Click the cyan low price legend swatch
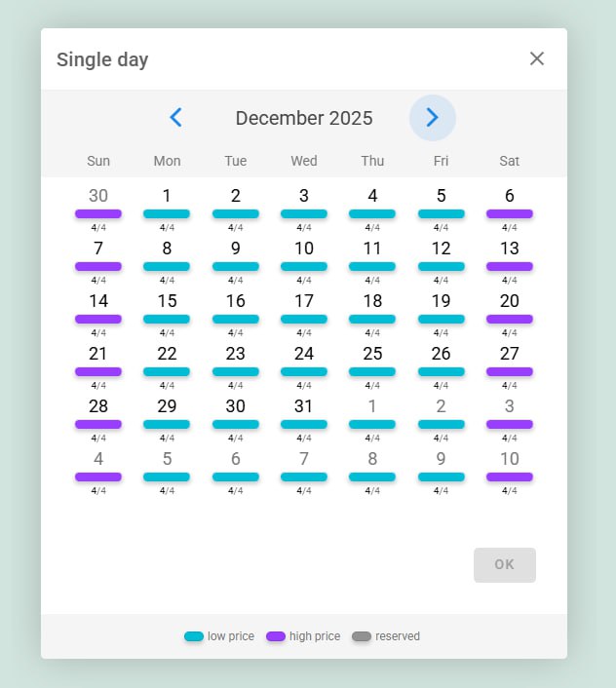 click(194, 636)
